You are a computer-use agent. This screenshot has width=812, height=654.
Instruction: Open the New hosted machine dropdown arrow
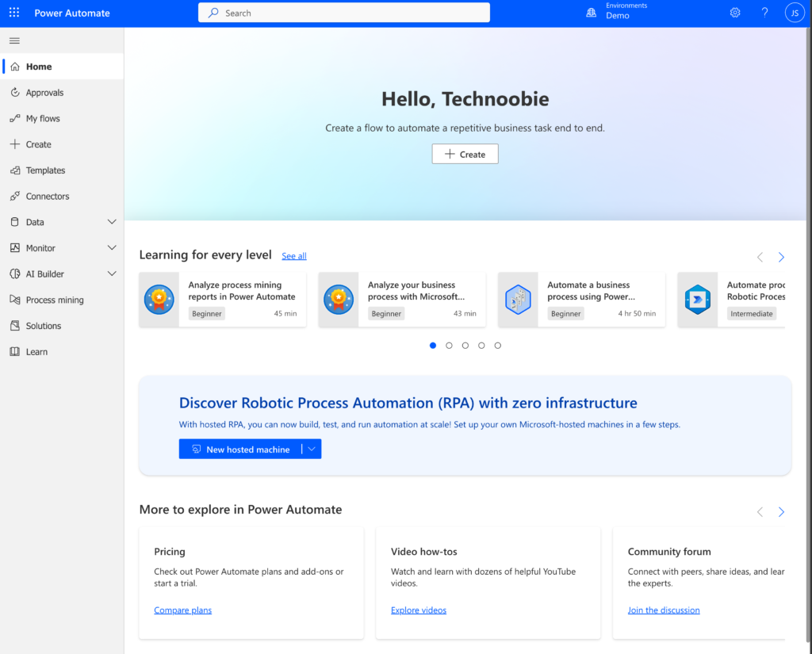(312, 449)
